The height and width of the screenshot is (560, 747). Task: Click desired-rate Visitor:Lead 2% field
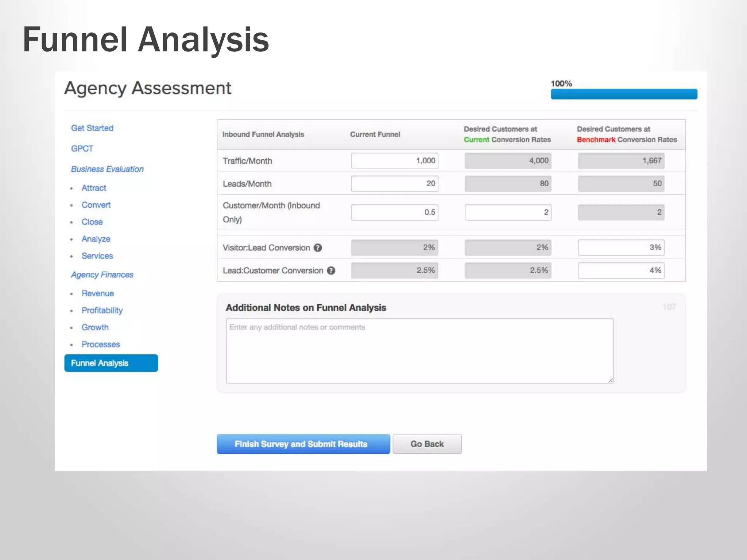pos(508,248)
